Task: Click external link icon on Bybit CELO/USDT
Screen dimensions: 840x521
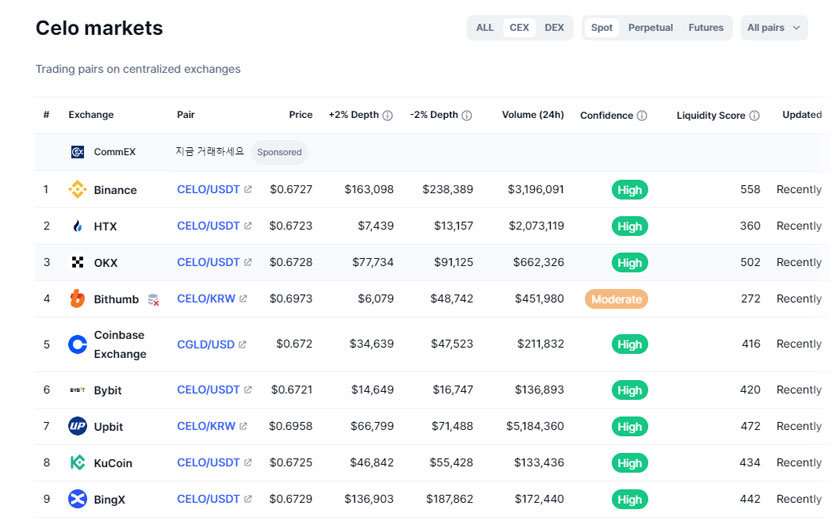Action: [x=248, y=389]
